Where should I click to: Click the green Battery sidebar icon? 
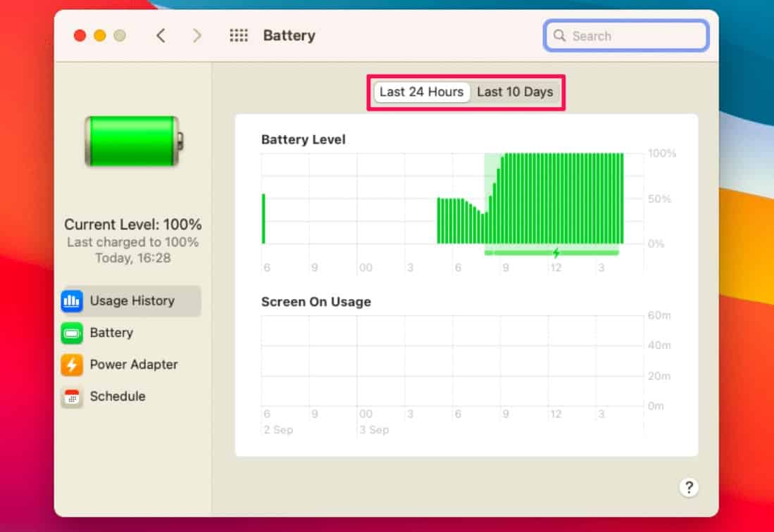(72, 333)
